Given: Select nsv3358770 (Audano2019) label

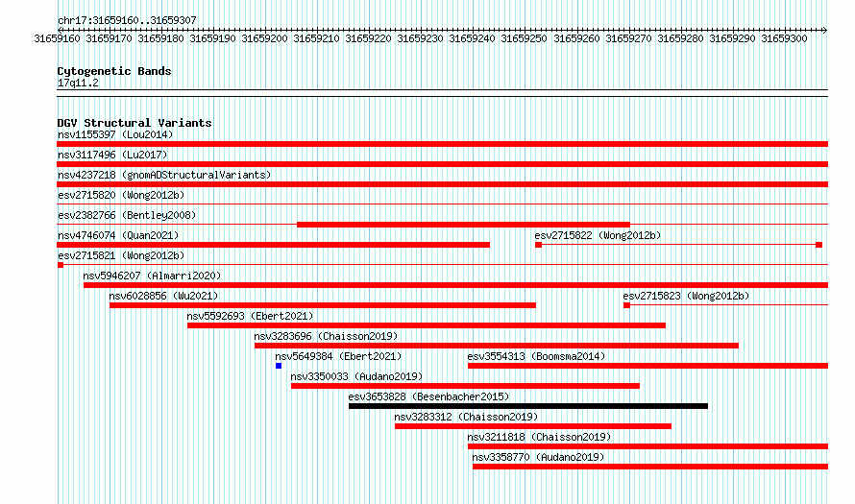Looking at the screenshot, I should (x=538, y=457).
